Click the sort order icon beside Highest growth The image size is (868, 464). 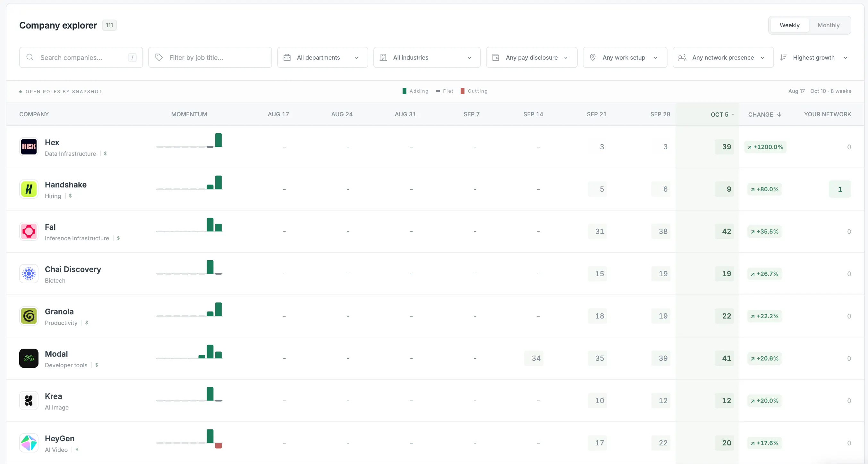click(x=783, y=57)
